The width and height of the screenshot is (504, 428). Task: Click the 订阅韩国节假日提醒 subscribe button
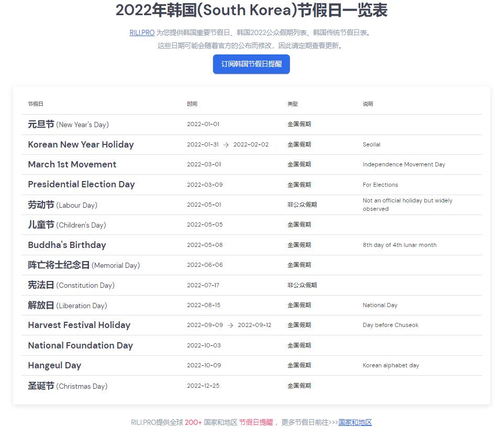click(251, 64)
